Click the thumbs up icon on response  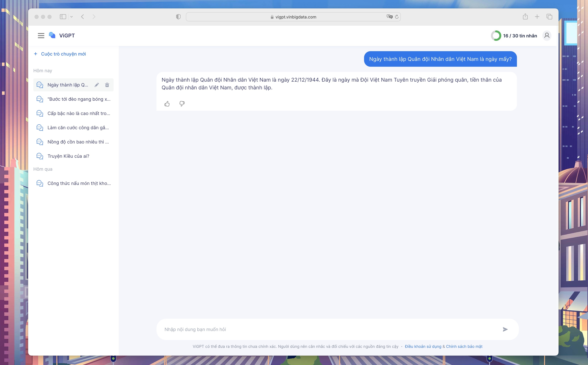point(167,104)
